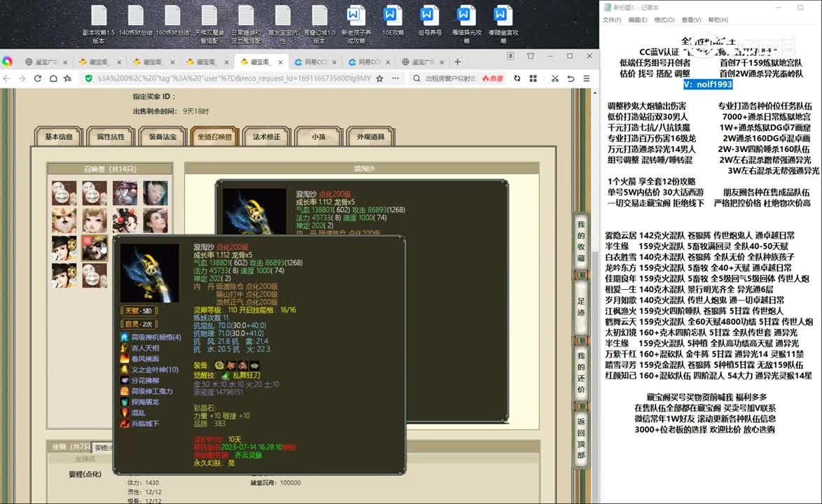
Task: Click the 兵临城下 skill icon
Action: click(125, 423)
